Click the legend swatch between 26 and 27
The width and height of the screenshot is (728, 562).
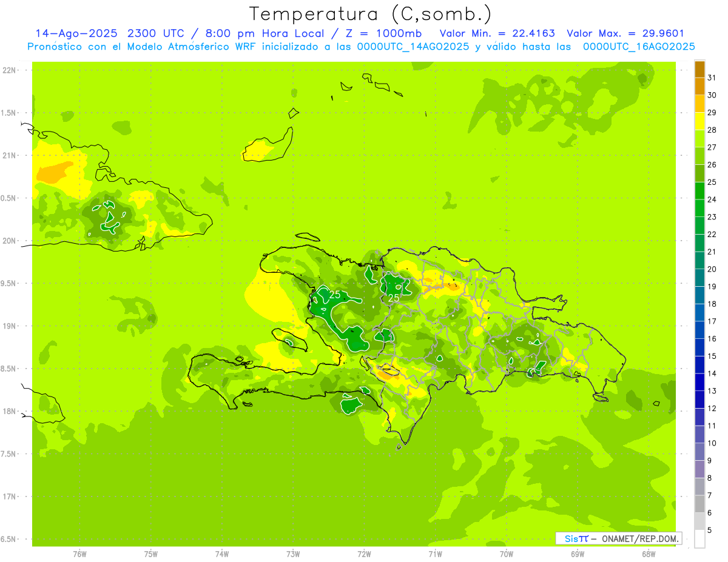point(699,156)
